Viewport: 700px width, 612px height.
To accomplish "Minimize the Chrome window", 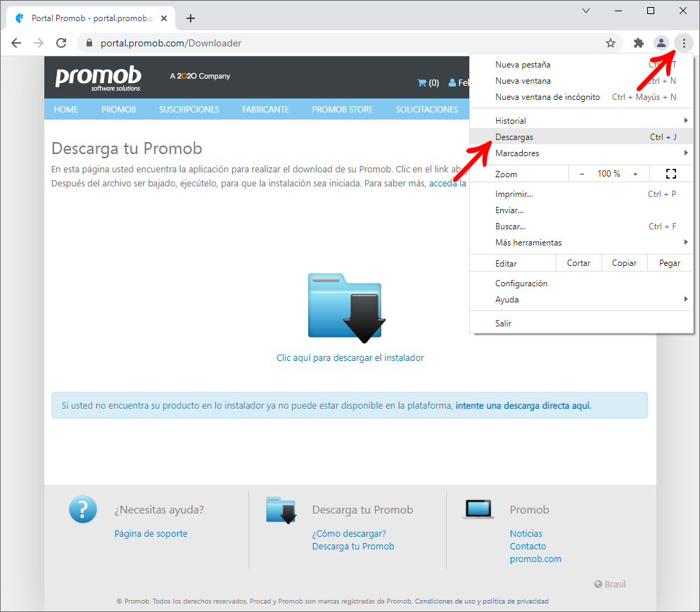I will click(x=618, y=11).
